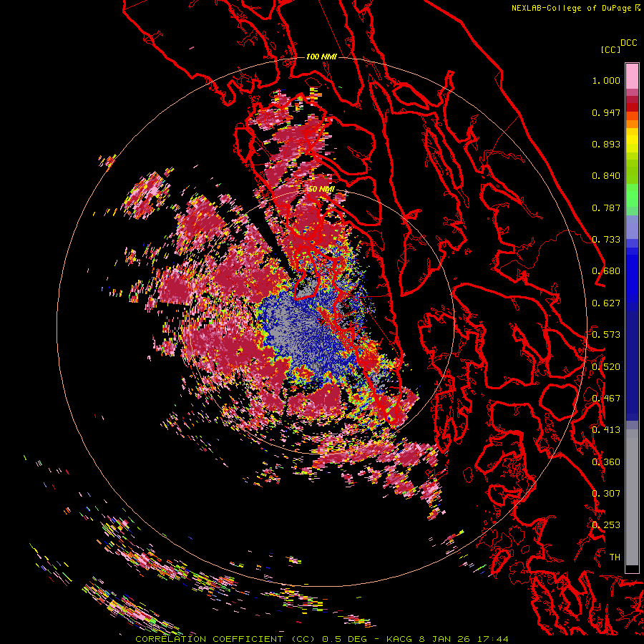This screenshot has width=644, height=644.
Task: Select the 0.413 scale value
Action: point(606,430)
